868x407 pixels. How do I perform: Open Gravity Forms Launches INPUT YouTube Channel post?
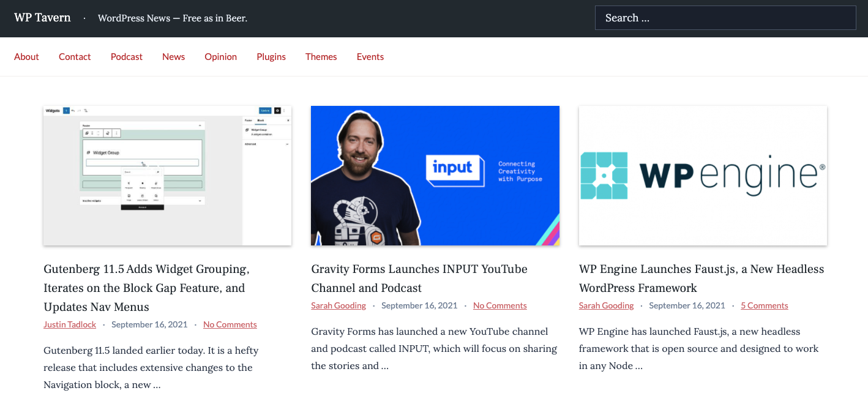[x=419, y=278]
